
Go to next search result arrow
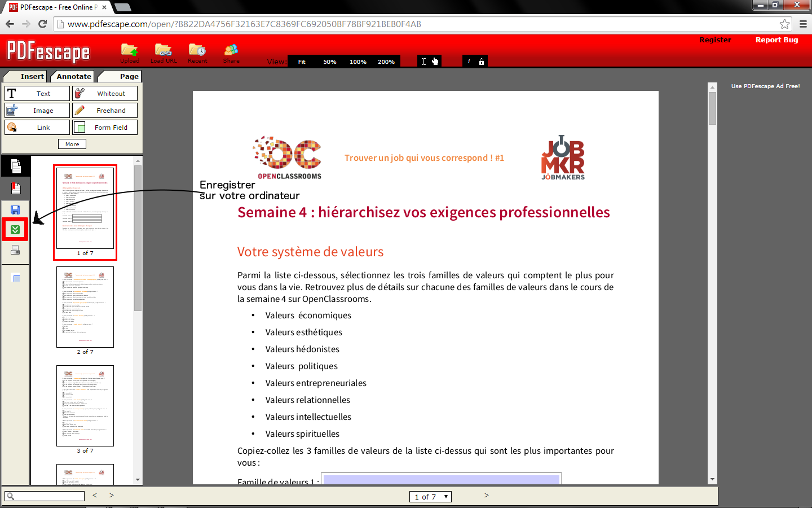coord(112,496)
